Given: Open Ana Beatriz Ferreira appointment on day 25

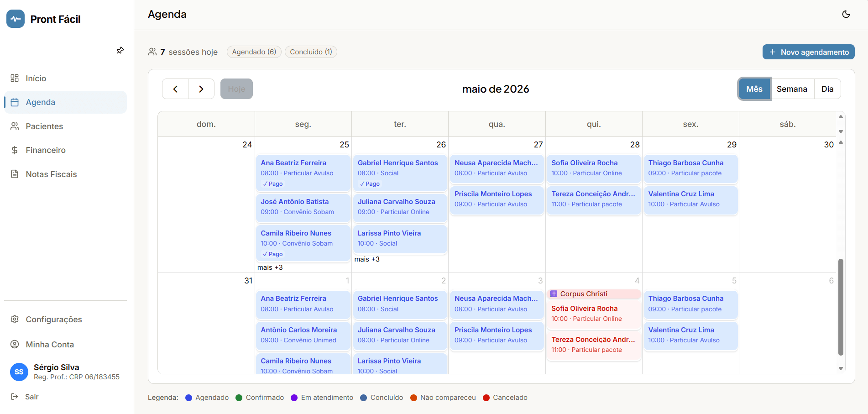Looking at the screenshot, I should tap(303, 173).
